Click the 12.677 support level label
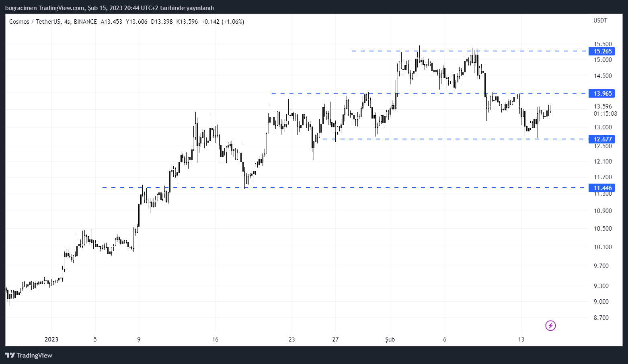Viewport: 628px width, 364px height. click(x=602, y=139)
